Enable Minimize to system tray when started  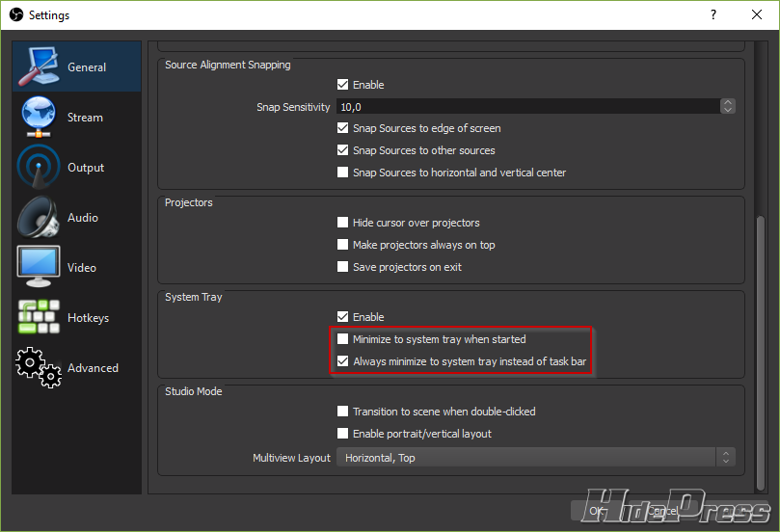tap(342, 339)
